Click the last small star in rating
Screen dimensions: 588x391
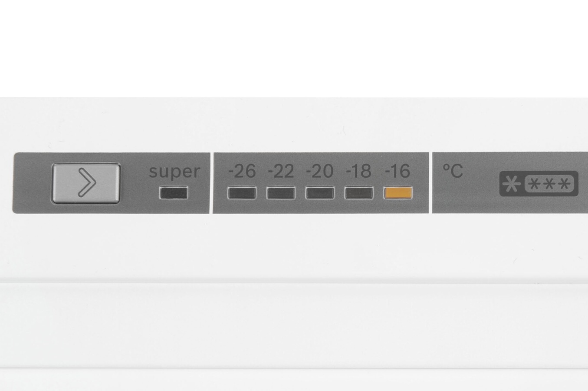point(564,185)
